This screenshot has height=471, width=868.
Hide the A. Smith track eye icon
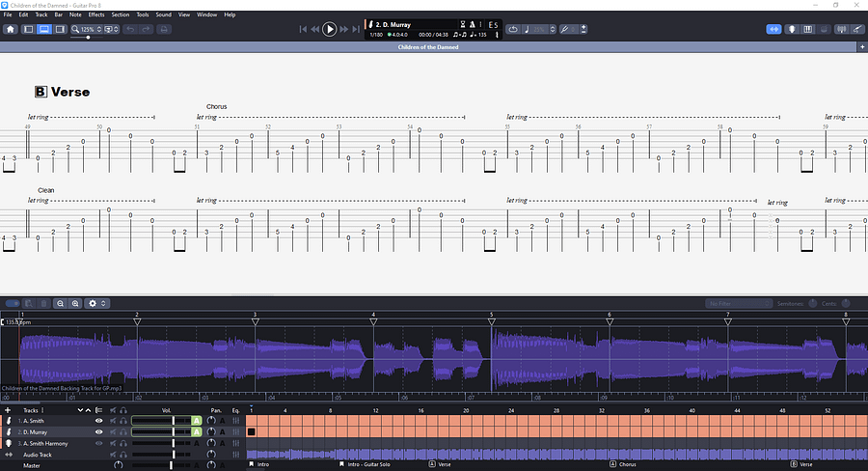click(98, 421)
